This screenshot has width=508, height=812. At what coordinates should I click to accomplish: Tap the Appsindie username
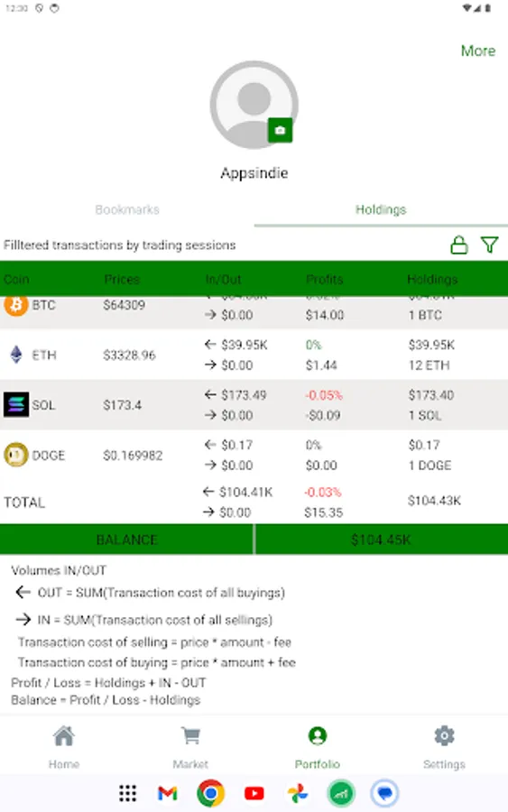(254, 173)
